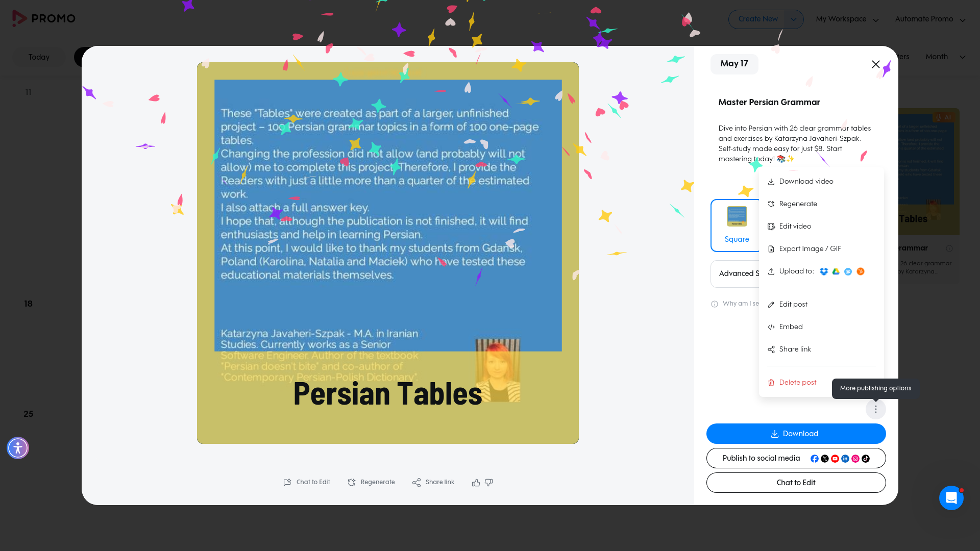Click Share link below the video preview
This screenshot has width=980, height=551.
[x=433, y=482]
